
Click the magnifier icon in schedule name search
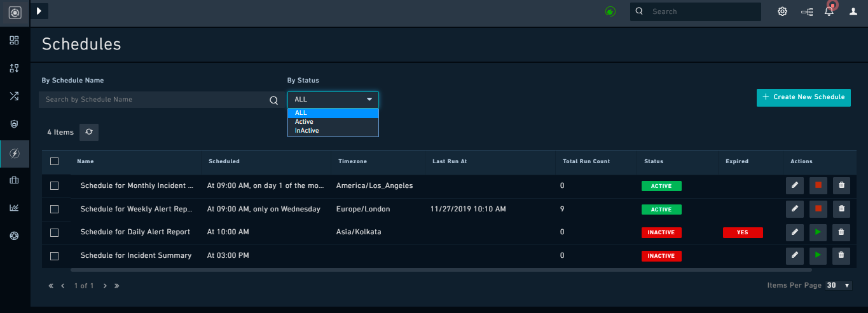[x=274, y=100]
